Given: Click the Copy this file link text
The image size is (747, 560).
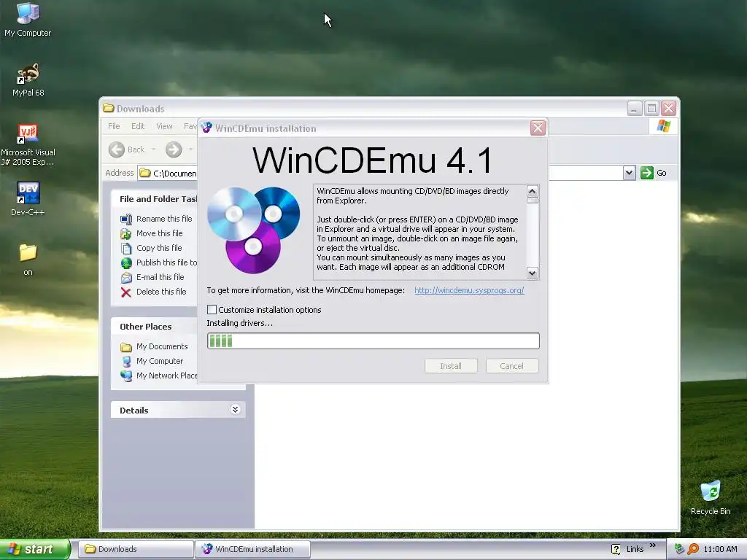Looking at the screenshot, I should click(x=159, y=248).
